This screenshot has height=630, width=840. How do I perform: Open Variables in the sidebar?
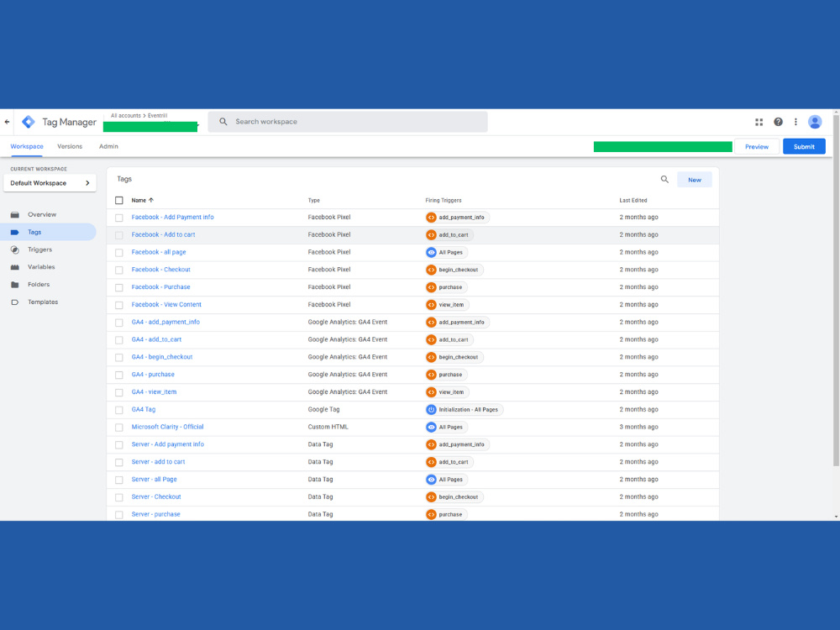pyautogui.click(x=41, y=267)
